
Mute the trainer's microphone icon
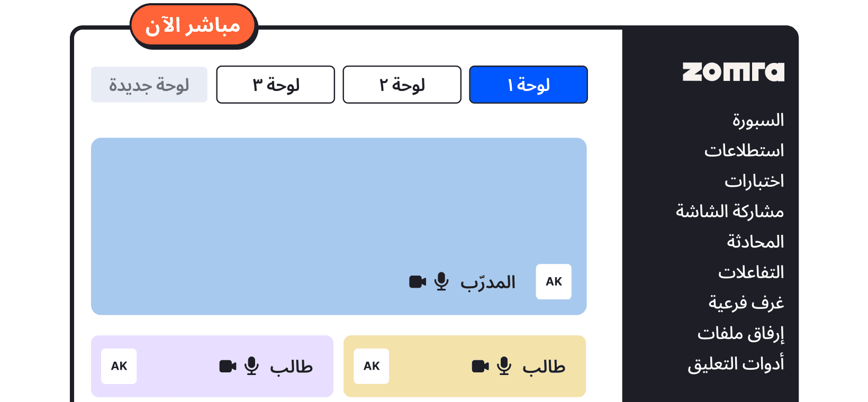tap(441, 281)
